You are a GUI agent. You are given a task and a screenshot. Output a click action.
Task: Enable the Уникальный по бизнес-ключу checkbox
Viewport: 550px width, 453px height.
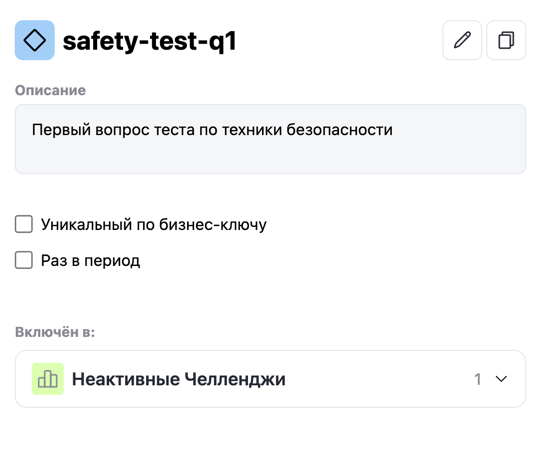24,224
